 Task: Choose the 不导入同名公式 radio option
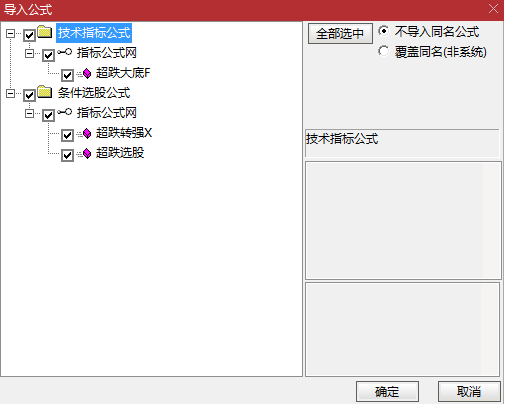tap(383, 31)
